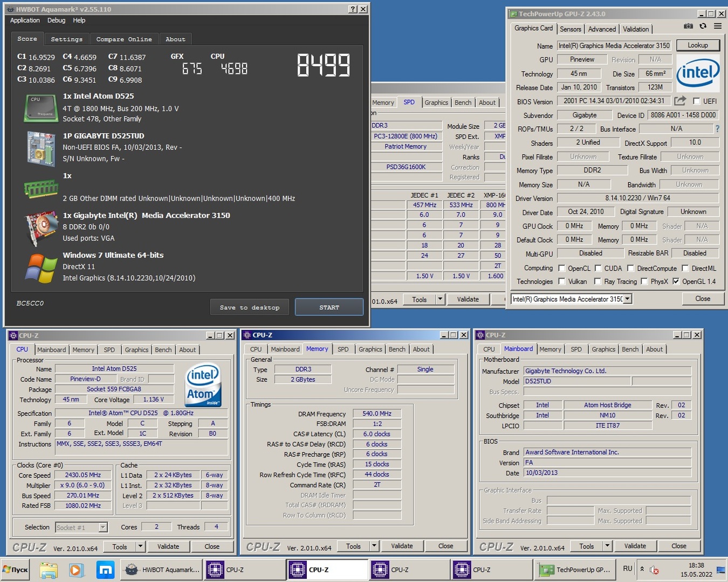Switch to TechPowerUp GPU-Z taskbar button
Screen dimensions: 728x582
coord(575,570)
